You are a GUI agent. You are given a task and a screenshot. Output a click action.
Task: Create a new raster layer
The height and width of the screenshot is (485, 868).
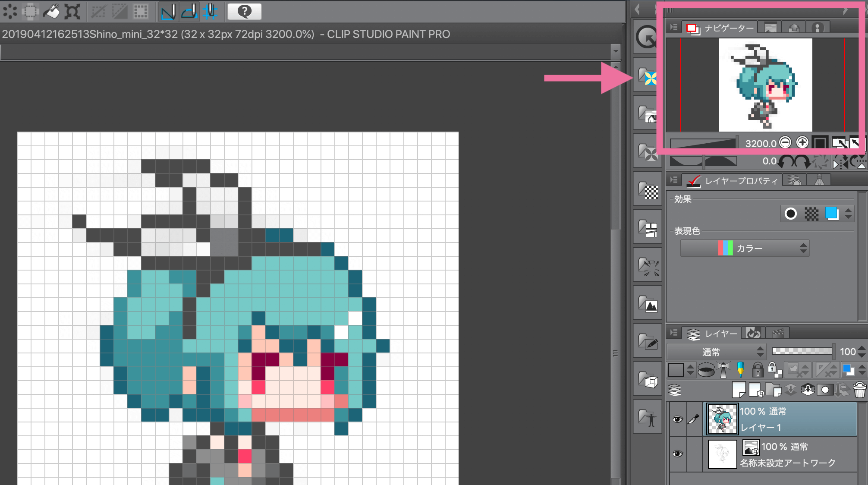coord(739,390)
